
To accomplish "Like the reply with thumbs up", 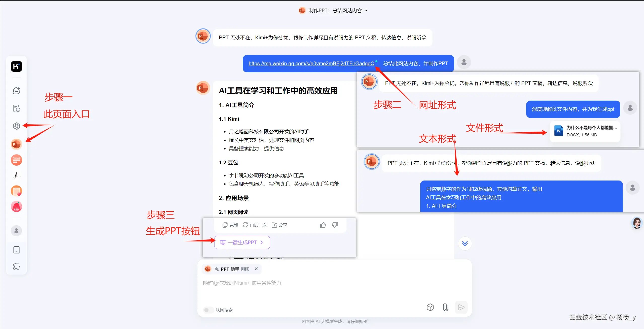I will [x=323, y=225].
